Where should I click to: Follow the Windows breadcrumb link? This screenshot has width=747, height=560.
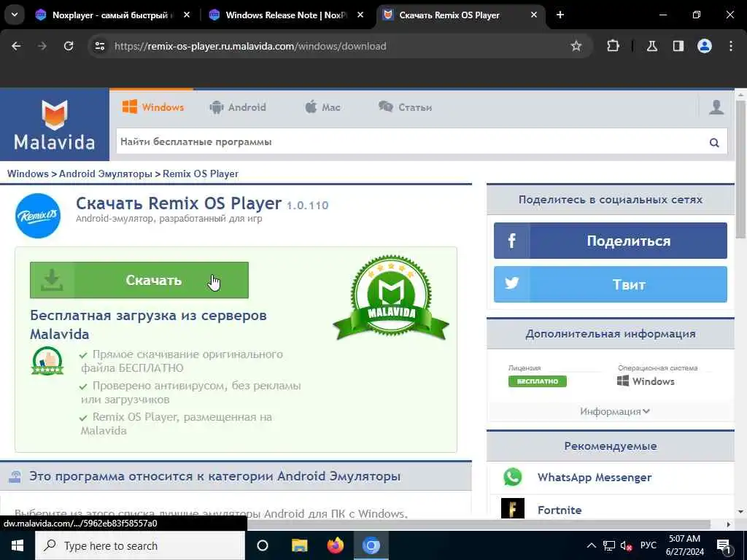[28, 174]
